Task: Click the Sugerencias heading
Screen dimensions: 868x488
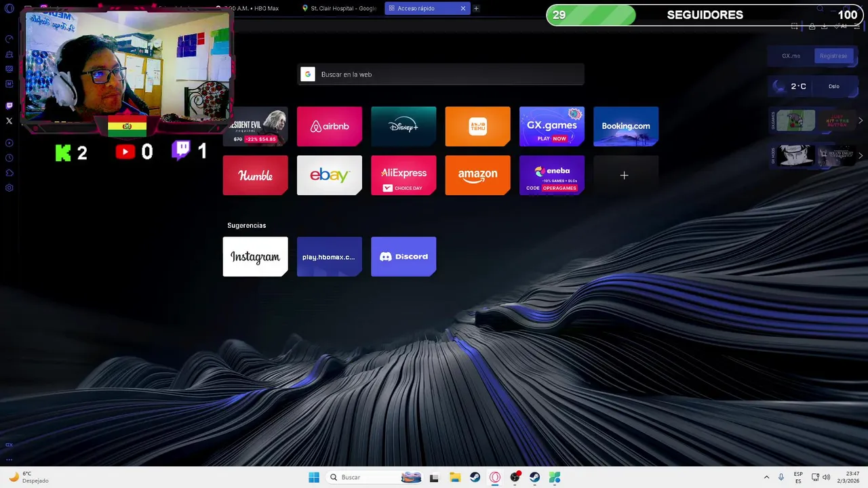Action: [247, 225]
